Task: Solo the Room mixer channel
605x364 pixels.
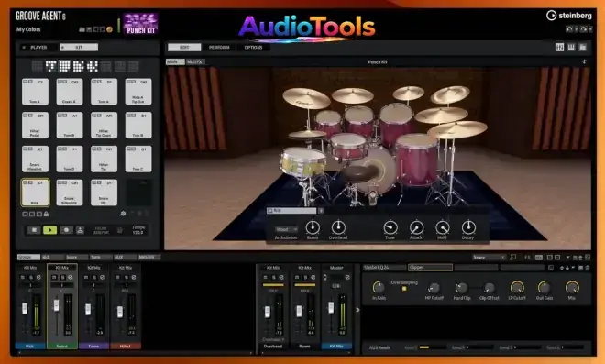Action: 305,277
